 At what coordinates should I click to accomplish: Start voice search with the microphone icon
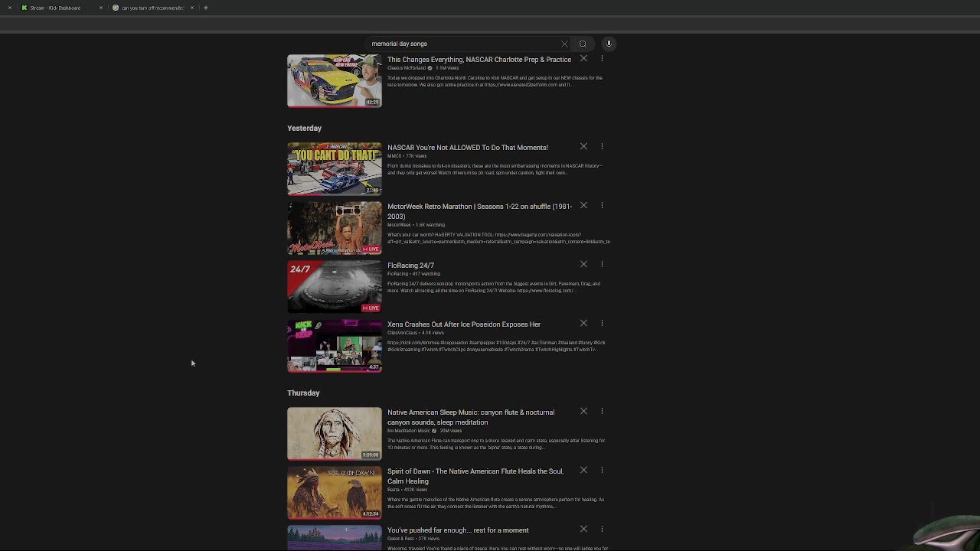[609, 44]
